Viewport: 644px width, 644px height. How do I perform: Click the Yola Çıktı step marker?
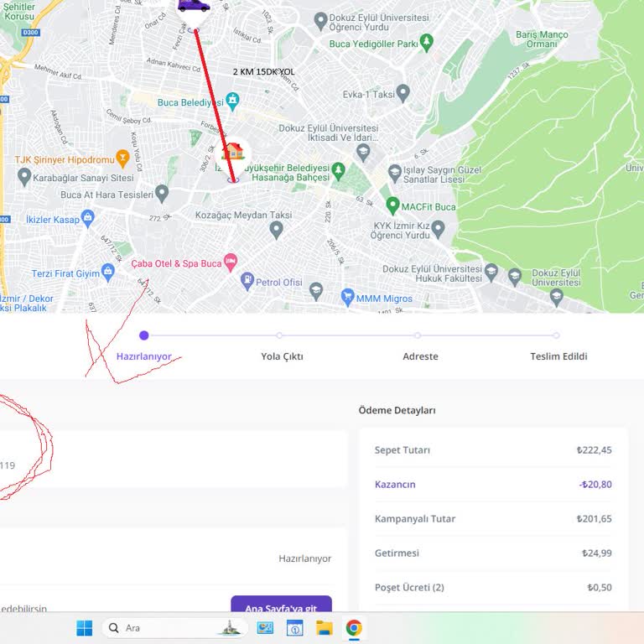click(279, 335)
